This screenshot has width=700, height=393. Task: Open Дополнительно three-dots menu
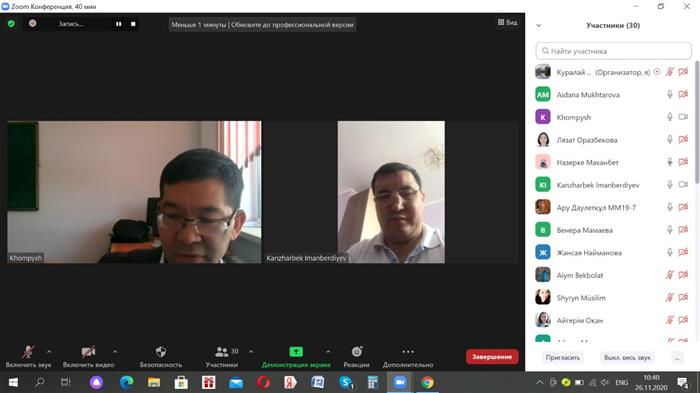coord(408,352)
